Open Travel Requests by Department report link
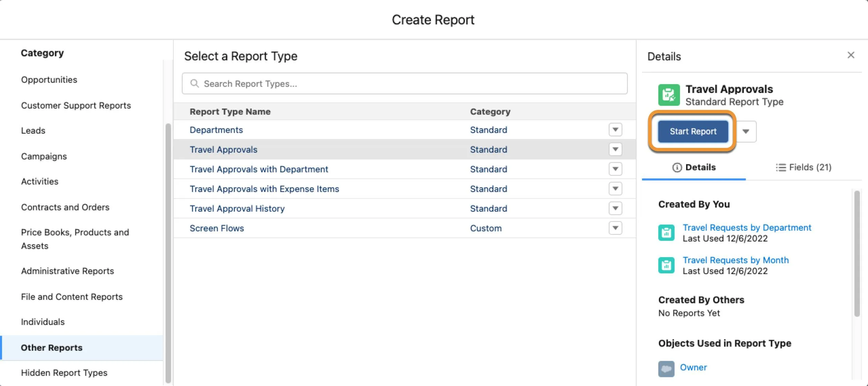This screenshot has width=868, height=386. tap(747, 227)
